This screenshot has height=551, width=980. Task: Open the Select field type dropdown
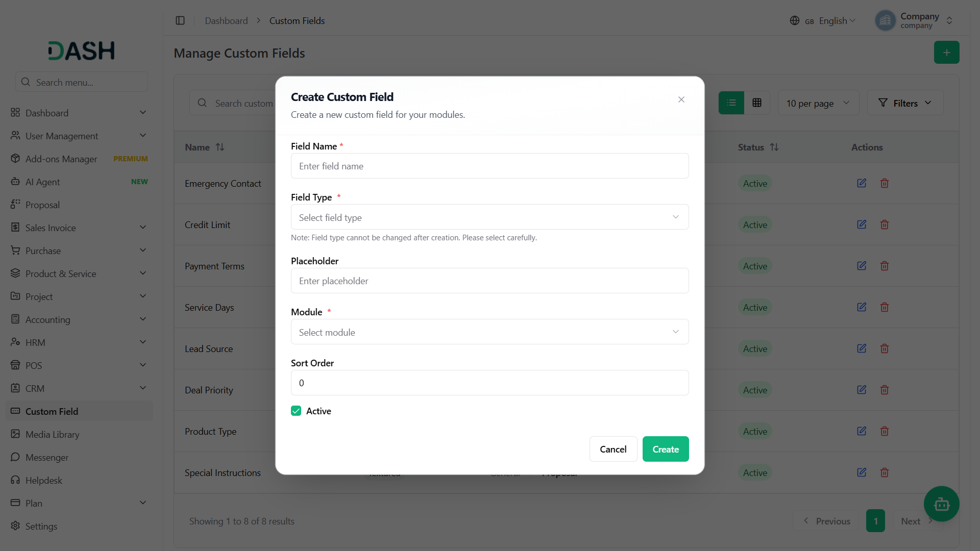(x=489, y=217)
